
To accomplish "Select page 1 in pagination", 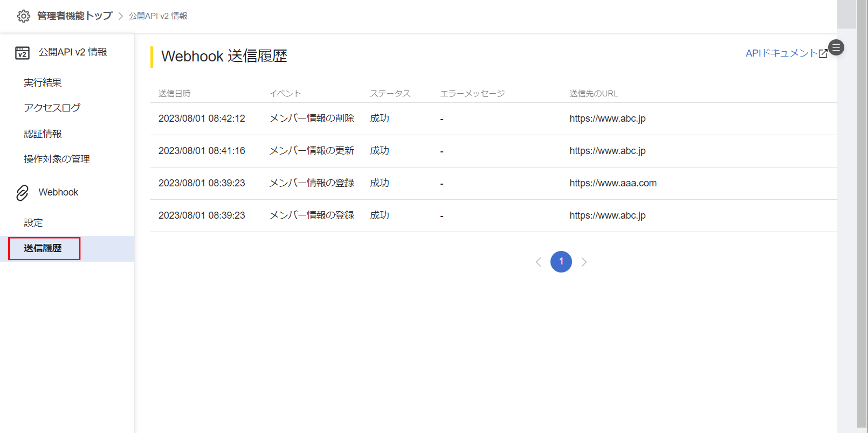I will click(x=561, y=262).
